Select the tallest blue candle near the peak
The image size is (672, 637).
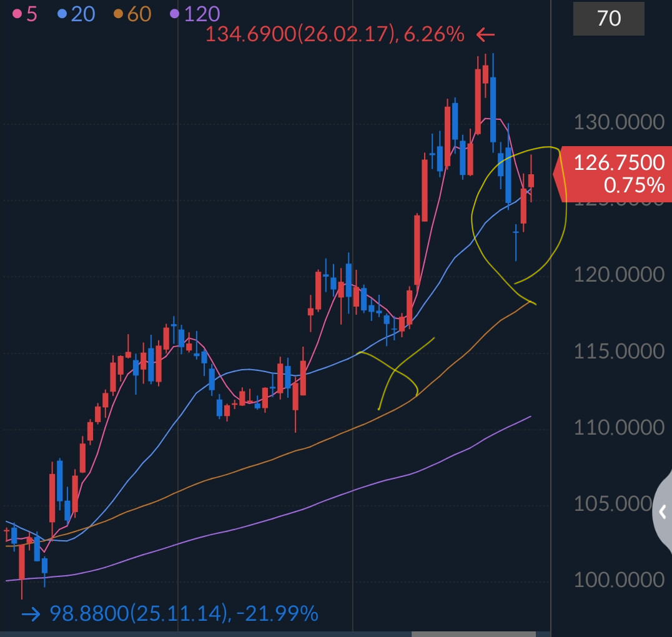(x=493, y=110)
